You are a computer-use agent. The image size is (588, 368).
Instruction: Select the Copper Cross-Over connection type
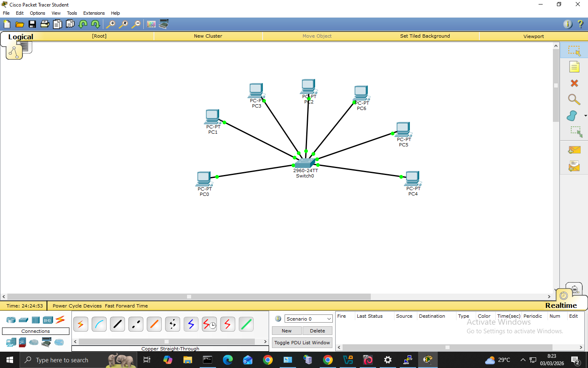click(136, 324)
